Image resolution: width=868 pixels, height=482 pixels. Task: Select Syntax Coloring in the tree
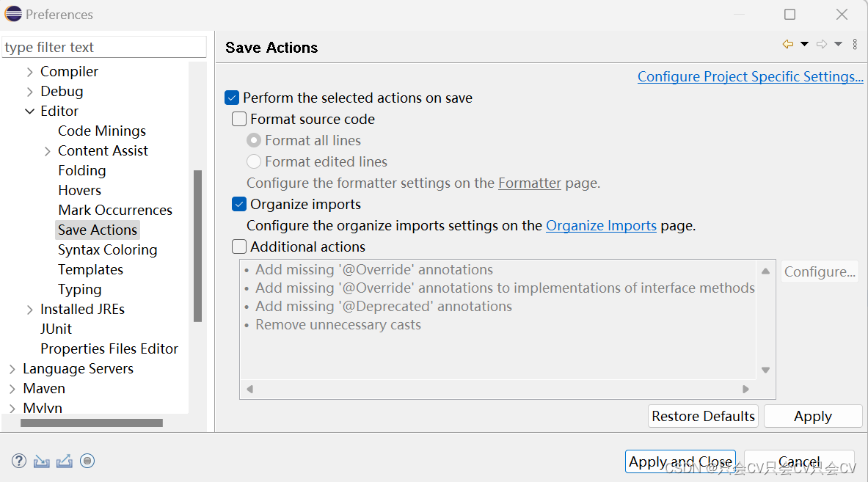pyautogui.click(x=107, y=249)
